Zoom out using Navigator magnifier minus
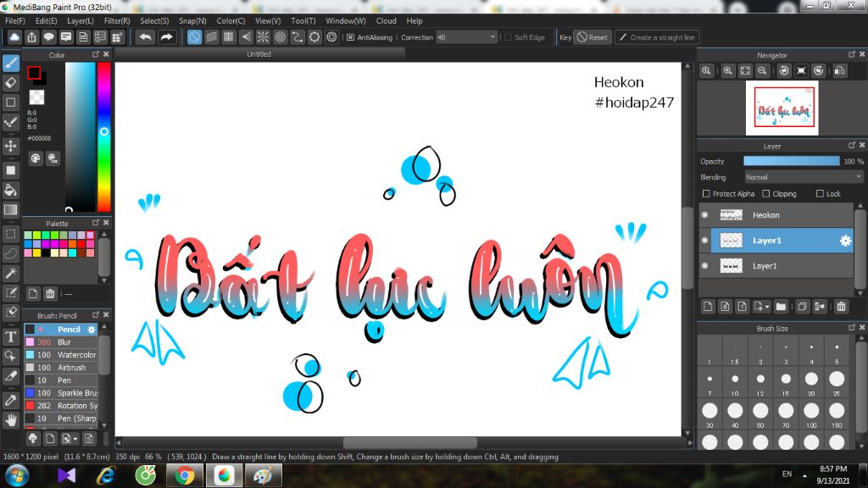Viewport: 868px width, 488px height. click(762, 71)
